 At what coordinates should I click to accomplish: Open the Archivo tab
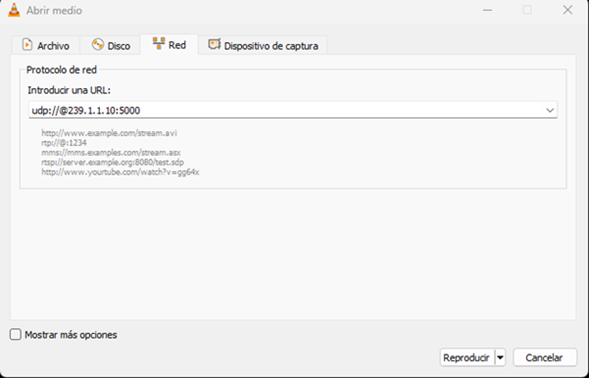tap(46, 45)
